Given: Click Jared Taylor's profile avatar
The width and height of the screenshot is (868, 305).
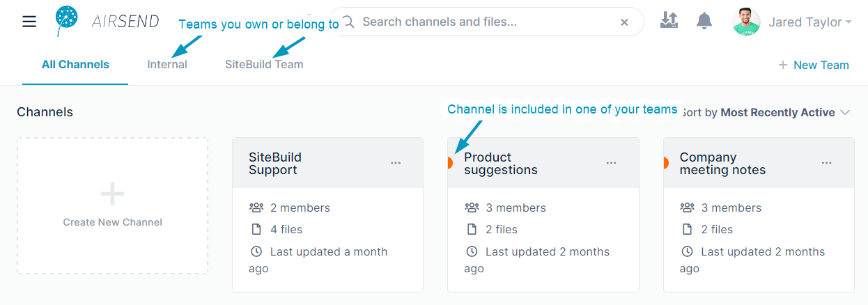Looking at the screenshot, I should pyautogui.click(x=746, y=22).
